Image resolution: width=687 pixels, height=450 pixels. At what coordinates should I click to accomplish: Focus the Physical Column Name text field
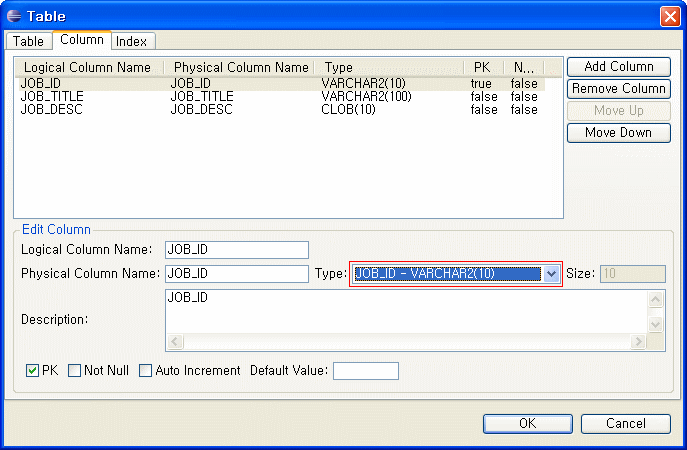click(x=237, y=274)
